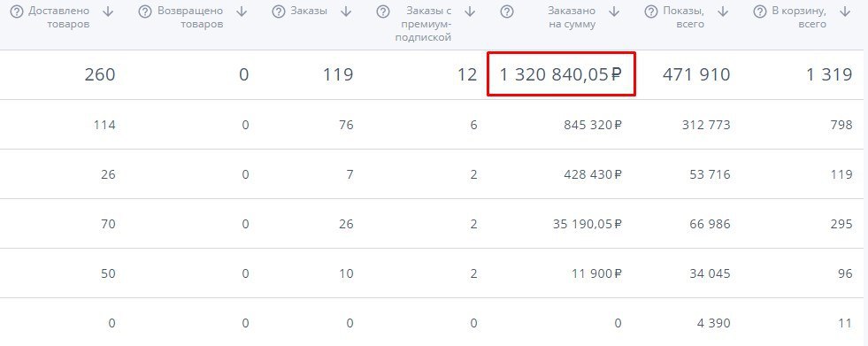Sort by Заказано на сумму arrow
Viewport: 868px width, 346px height.
click(x=613, y=12)
